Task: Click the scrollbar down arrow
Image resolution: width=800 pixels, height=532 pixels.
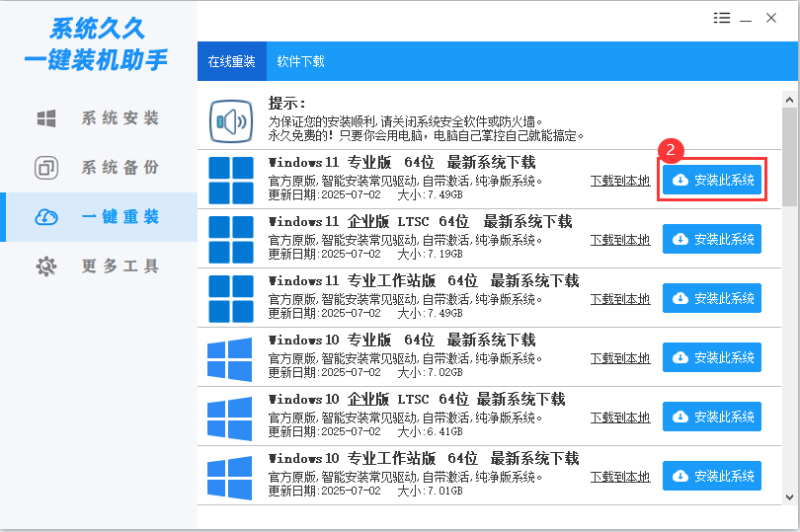Action: 789,496
